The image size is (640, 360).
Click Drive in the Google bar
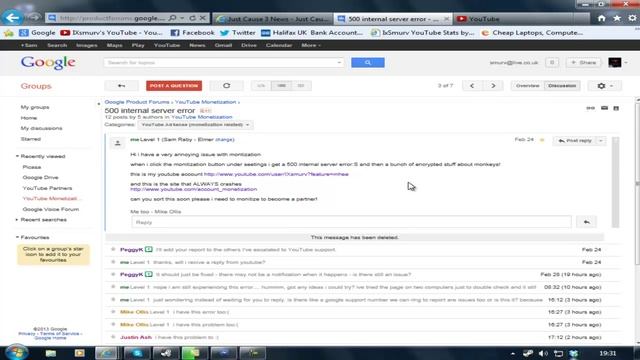tap(249, 45)
